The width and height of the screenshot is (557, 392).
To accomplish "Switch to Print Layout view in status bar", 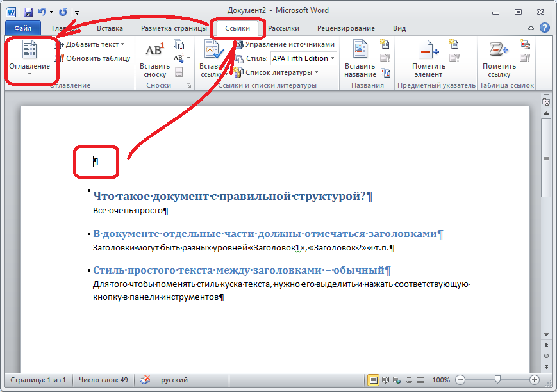I will coord(374,380).
